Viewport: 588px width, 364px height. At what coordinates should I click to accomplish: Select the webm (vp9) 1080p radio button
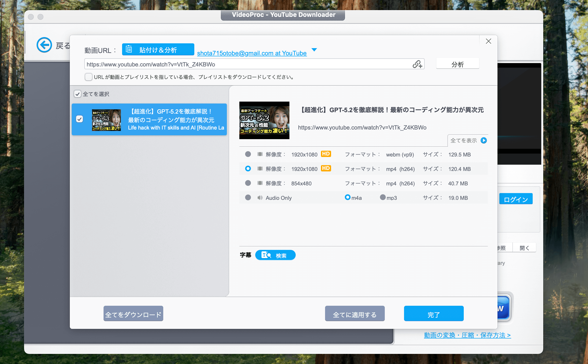point(248,154)
